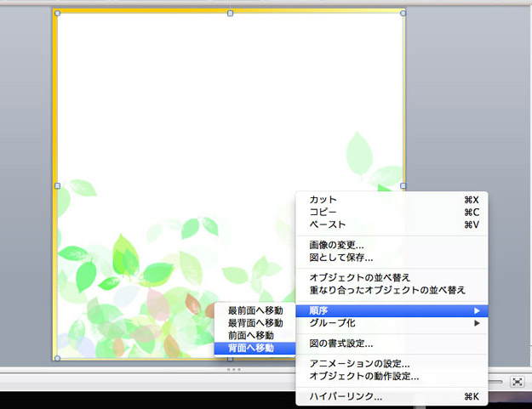532x409 pixels.
Task: Select ハイパーリンク... from the menu
Action: (x=346, y=396)
